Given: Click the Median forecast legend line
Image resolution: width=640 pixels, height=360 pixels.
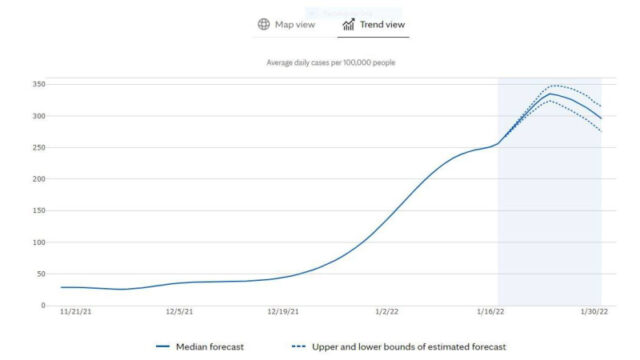Looking at the screenshot, I should pos(163,347).
